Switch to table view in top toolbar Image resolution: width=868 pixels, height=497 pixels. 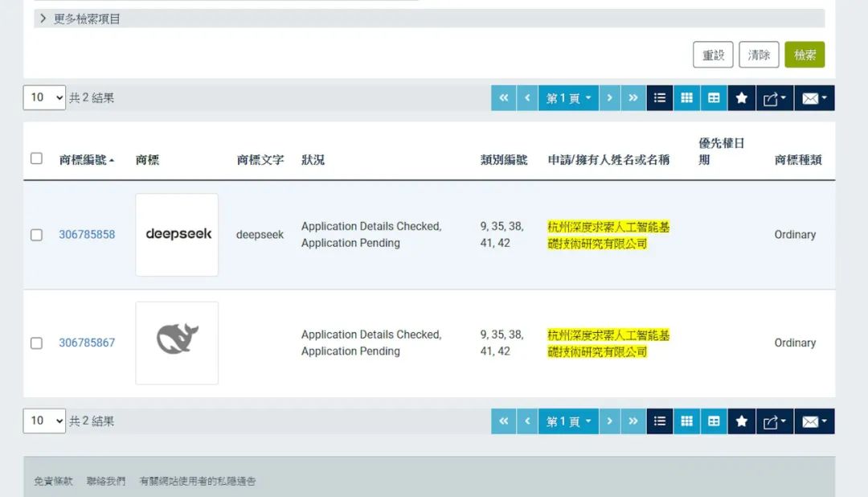714,98
